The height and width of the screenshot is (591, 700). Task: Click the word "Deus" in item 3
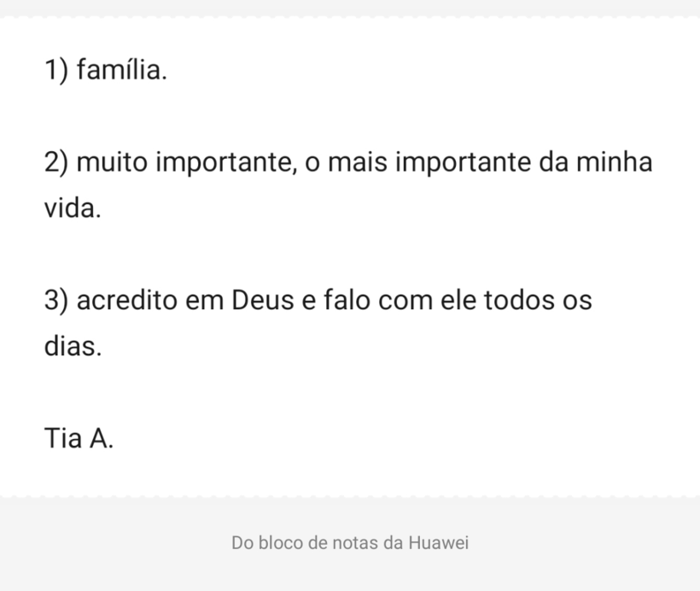259,301
